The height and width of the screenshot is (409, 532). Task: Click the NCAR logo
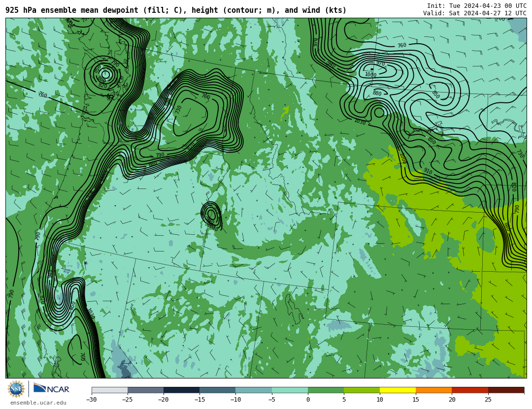tap(51, 389)
